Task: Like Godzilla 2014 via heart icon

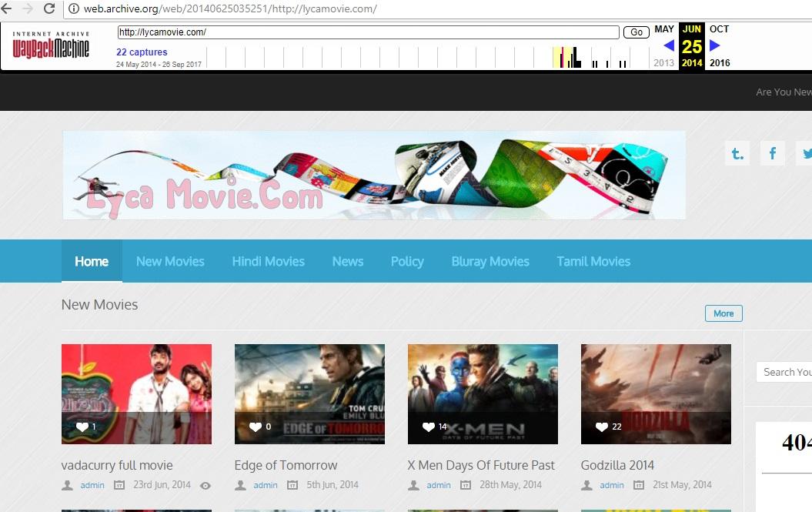Action: pyautogui.click(x=601, y=427)
